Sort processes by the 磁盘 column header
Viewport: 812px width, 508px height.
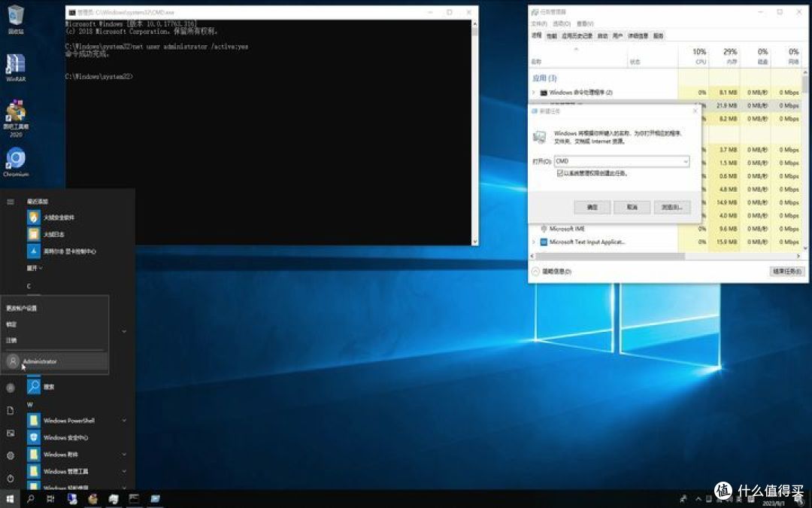click(756, 56)
